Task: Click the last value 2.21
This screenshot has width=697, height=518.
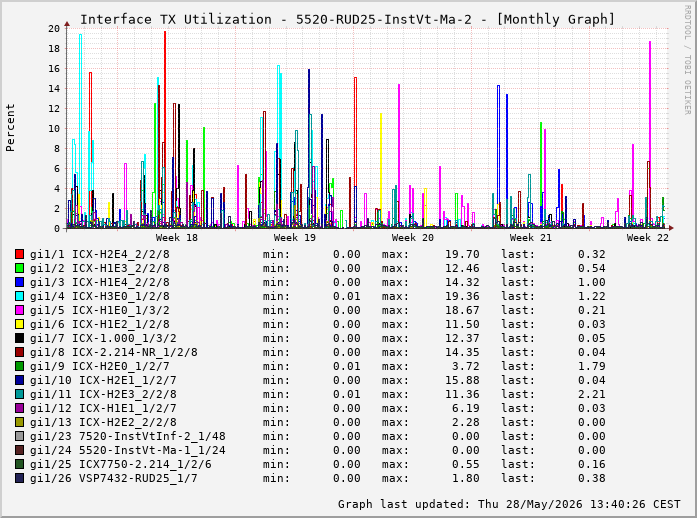Action: click(x=592, y=394)
